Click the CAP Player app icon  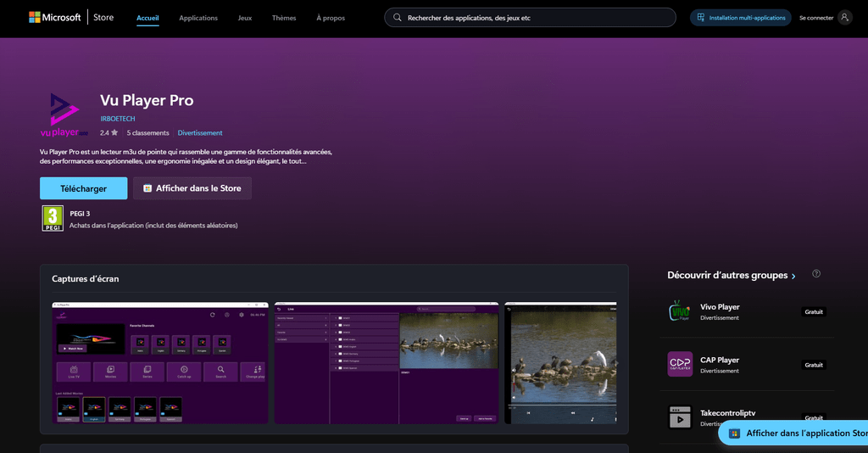pos(680,364)
